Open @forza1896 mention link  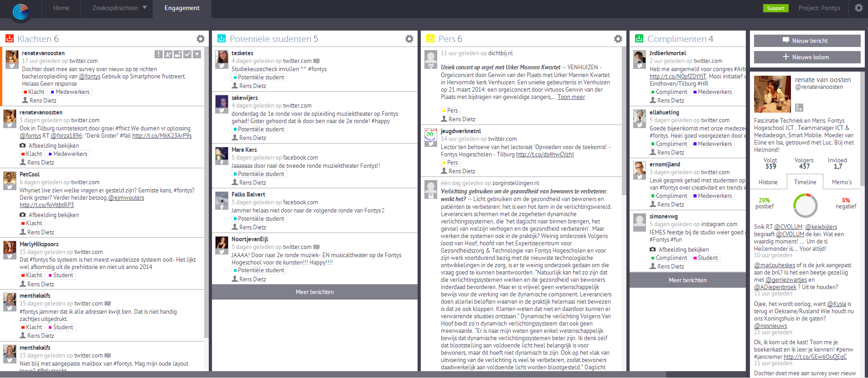point(67,135)
